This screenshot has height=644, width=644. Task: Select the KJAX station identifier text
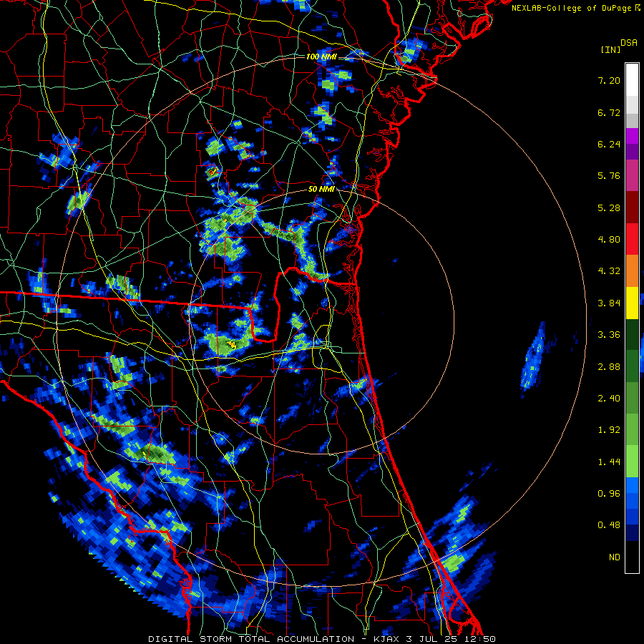pos(388,639)
